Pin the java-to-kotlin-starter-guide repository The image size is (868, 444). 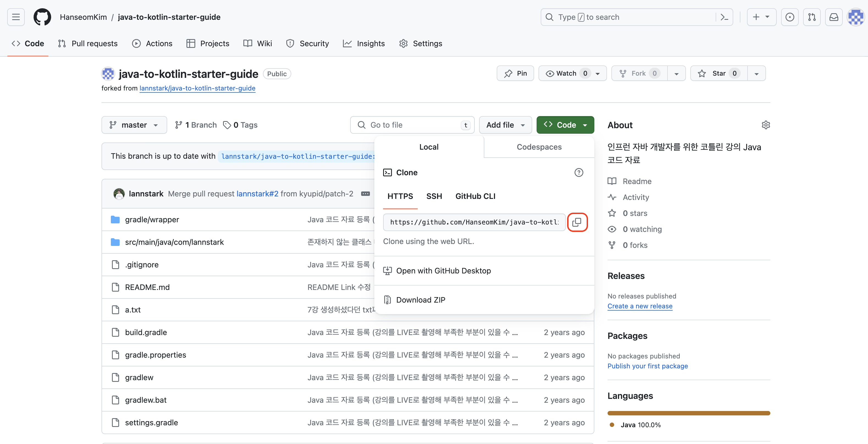[x=515, y=73]
